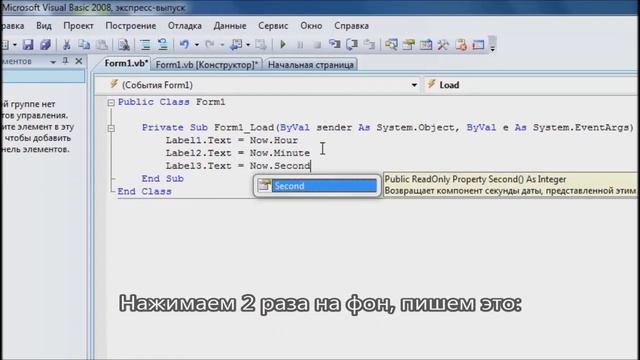
Task: Open Properties window toolbar icon
Action: (409, 44)
